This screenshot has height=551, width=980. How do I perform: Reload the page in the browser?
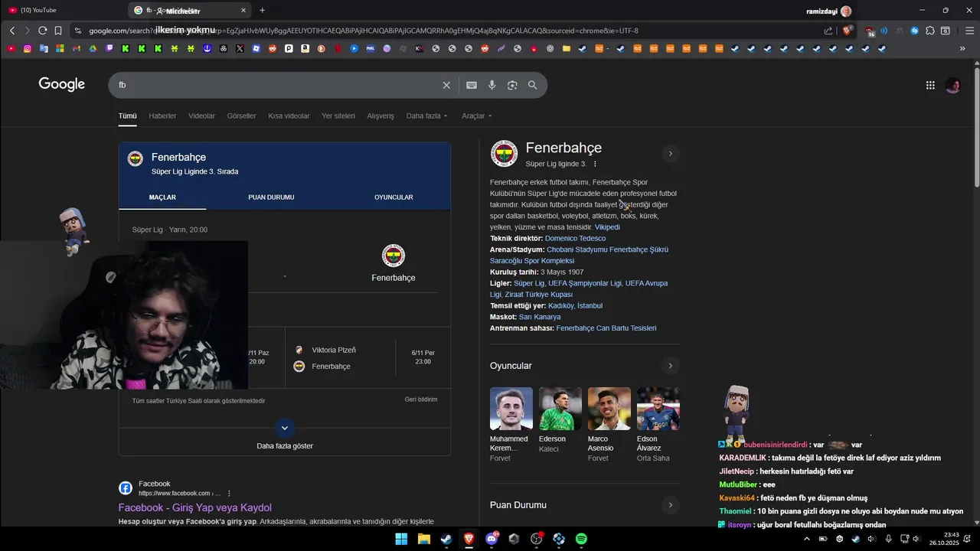[42, 31]
